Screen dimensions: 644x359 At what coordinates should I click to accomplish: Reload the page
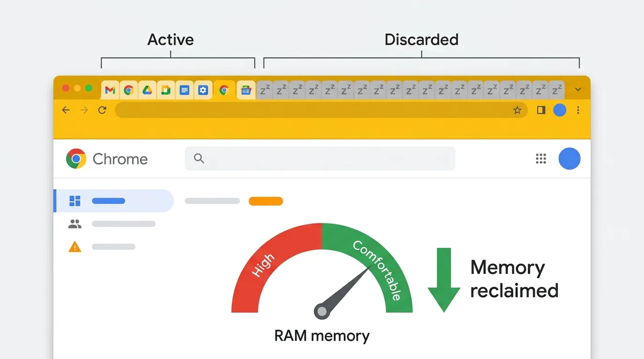tap(102, 110)
